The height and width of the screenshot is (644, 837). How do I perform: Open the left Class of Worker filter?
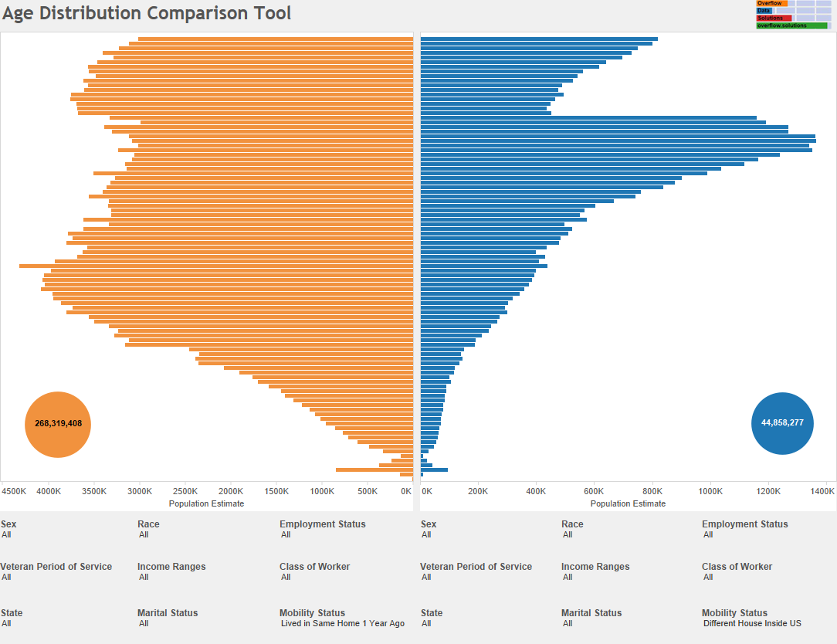click(315, 571)
